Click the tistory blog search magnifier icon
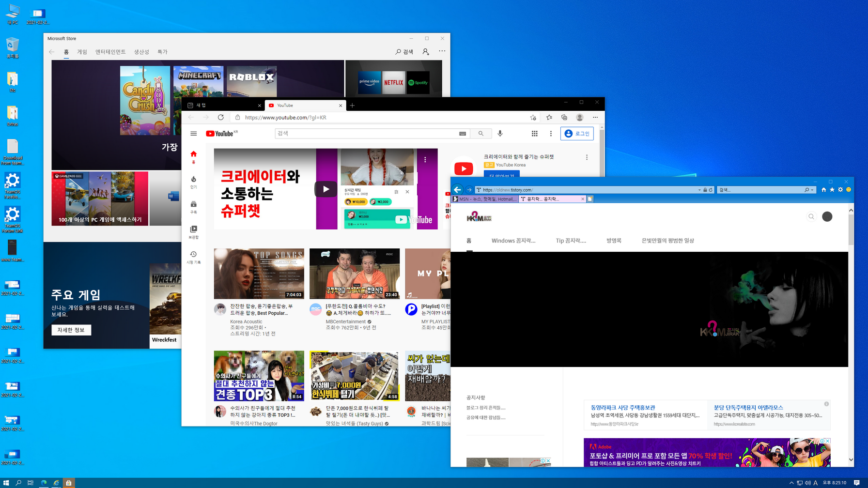Viewport: 868px width, 488px height. (811, 216)
